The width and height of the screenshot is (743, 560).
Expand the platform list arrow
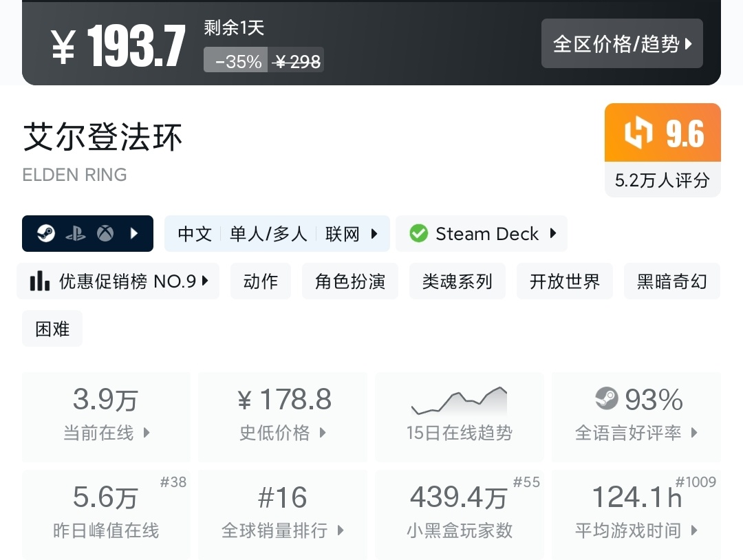pyautogui.click(x=134, y=234)
